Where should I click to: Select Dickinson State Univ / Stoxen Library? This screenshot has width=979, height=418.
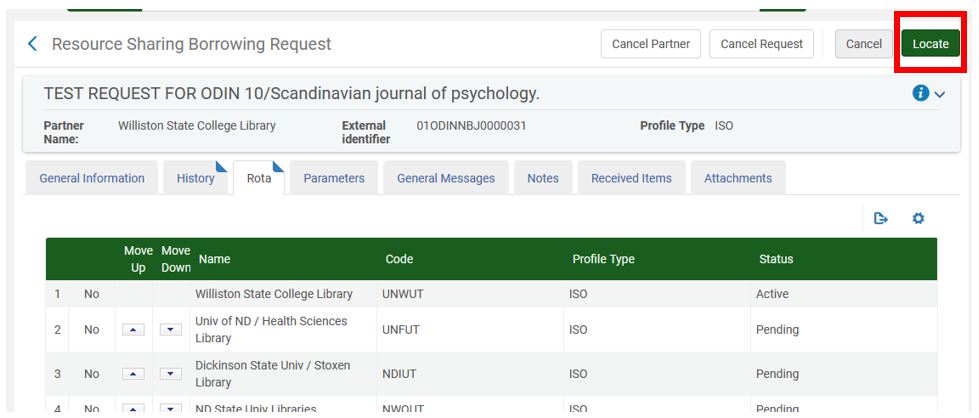click(273, 374)
